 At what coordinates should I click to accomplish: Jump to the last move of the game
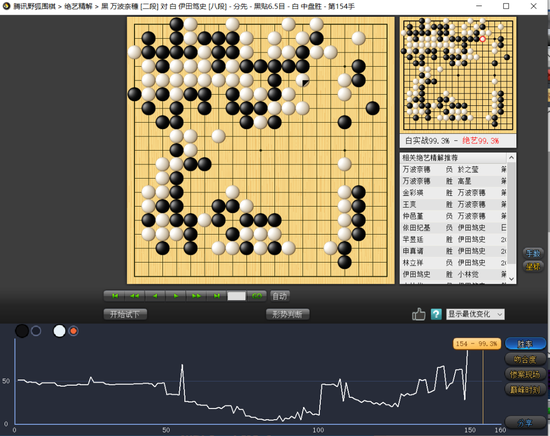216,296
